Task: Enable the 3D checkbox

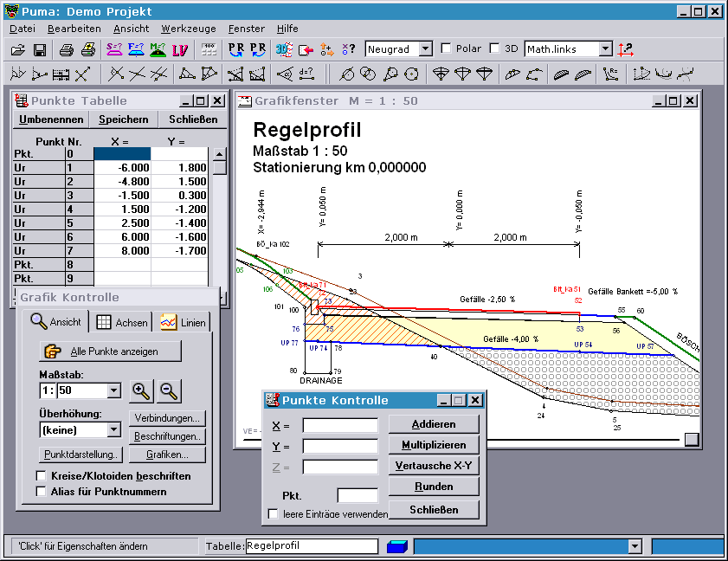Action: tap(495, 48)
